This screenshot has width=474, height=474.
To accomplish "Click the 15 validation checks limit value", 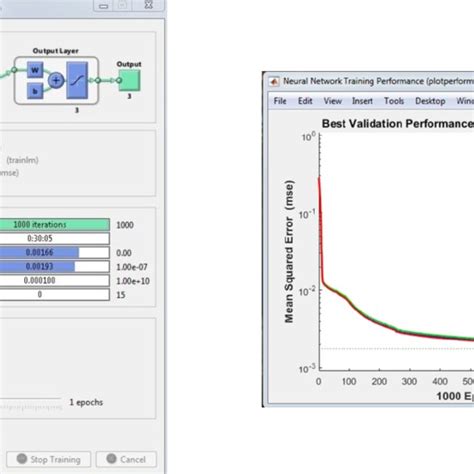I will (121, 295).
